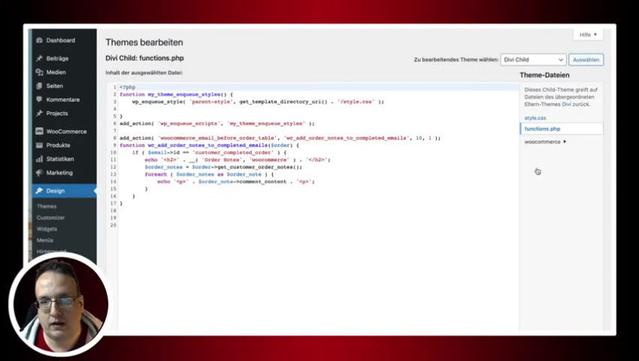Click the 'Theme-Dateien' panel heading
639x361 pixels.
click(x=544, y=75)
